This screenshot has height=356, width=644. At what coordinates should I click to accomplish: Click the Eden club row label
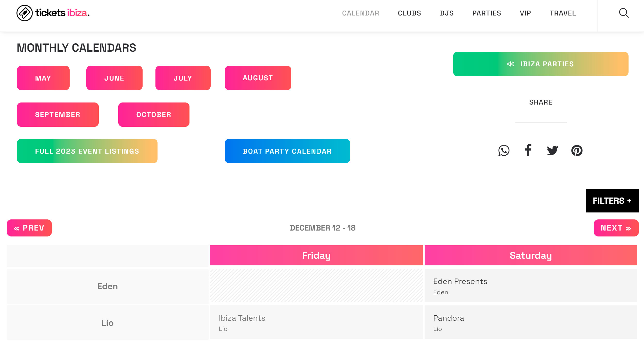point(108,286)
